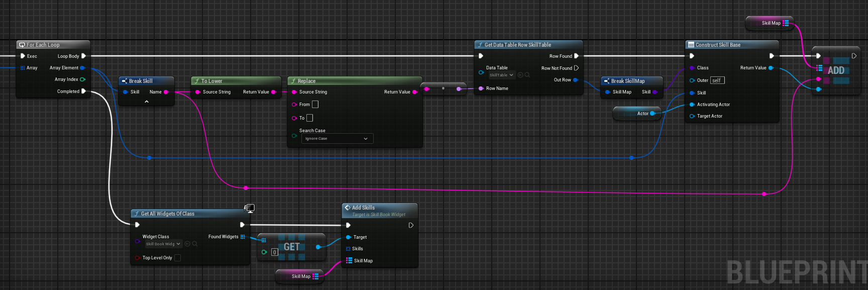This screenshot has height=290, width=868.
Task: Click the Add Skills output exec pin
Action: pos(411,225)
